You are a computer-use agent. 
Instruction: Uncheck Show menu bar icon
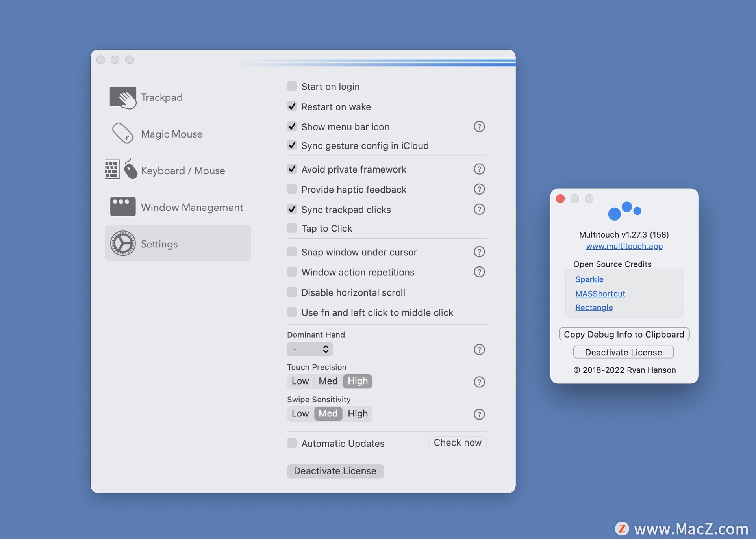coord(292,126)
